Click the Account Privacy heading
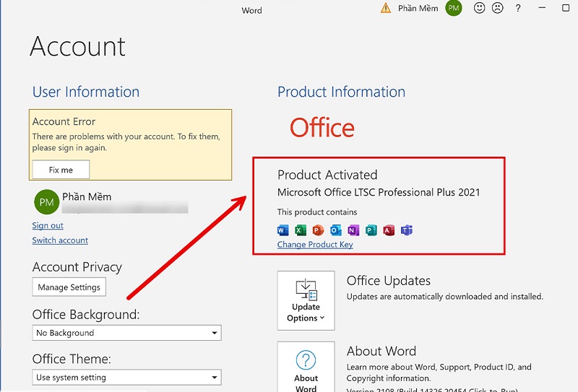Viewport: 578px width, 392px height. [x=77, y=266]
